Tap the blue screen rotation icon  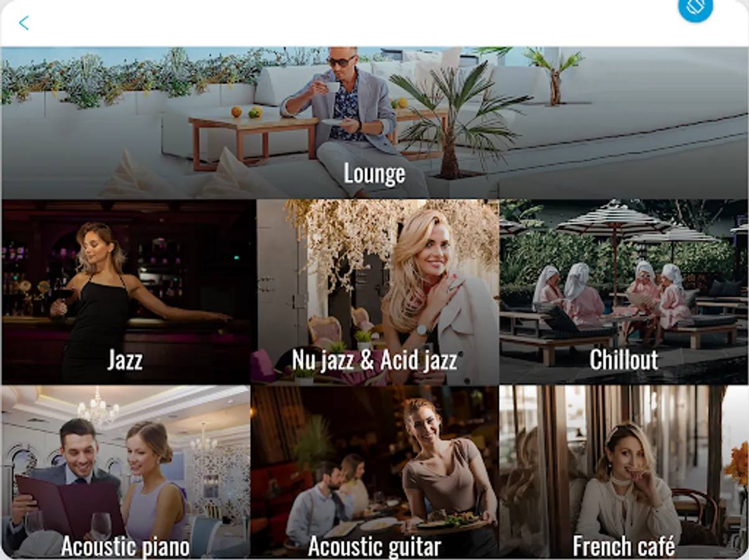(x=695, y=6)
